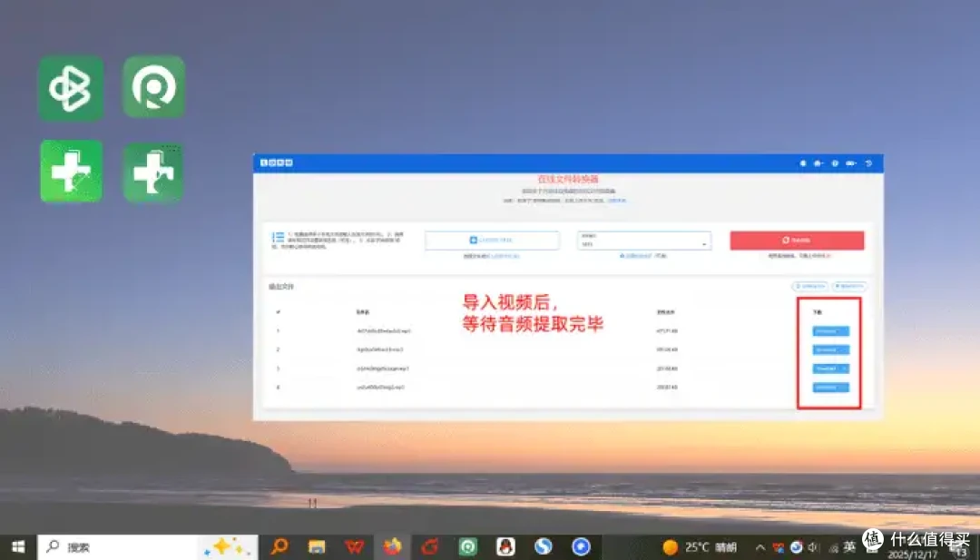This screenshot has height=560, width=980.
Task: Click the taskbar 搜索 search box
Action: (148, 547)
